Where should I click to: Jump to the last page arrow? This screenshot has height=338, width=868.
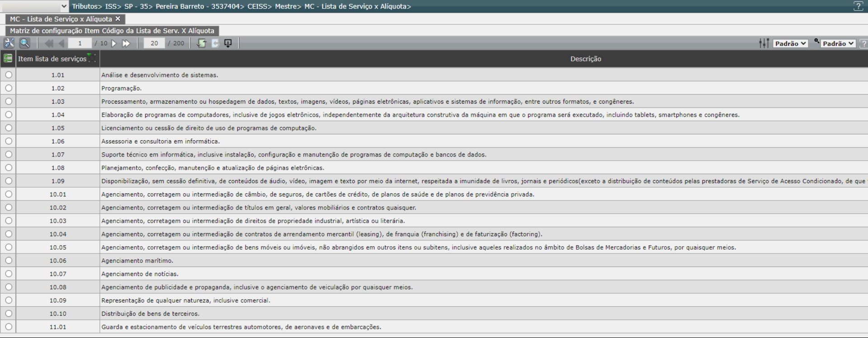(126, 43)
